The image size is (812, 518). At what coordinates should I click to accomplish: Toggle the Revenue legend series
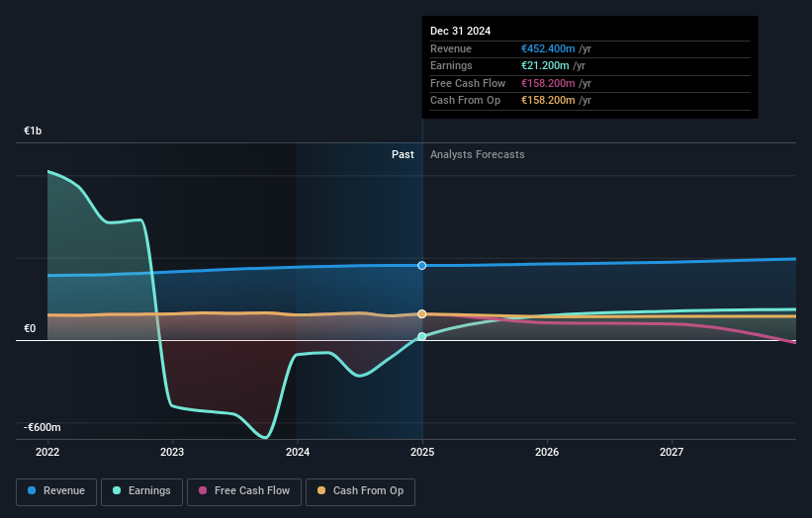(56, 491)
